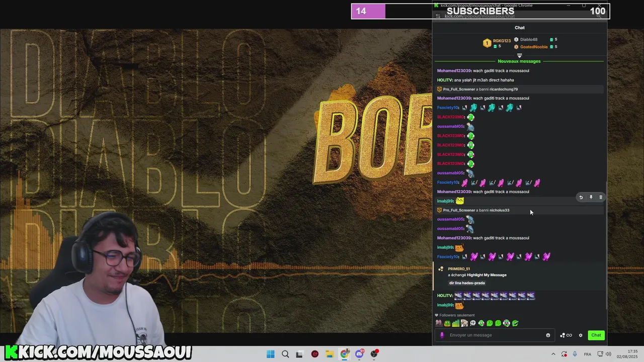
Task: Insert the fourth photo emote from quick bar
Action: (464, 323)
